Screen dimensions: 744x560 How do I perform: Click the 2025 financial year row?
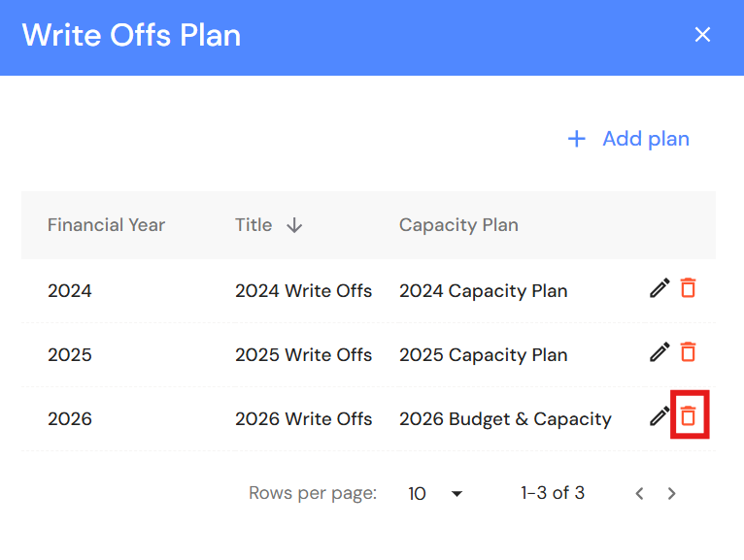(70, 354)
